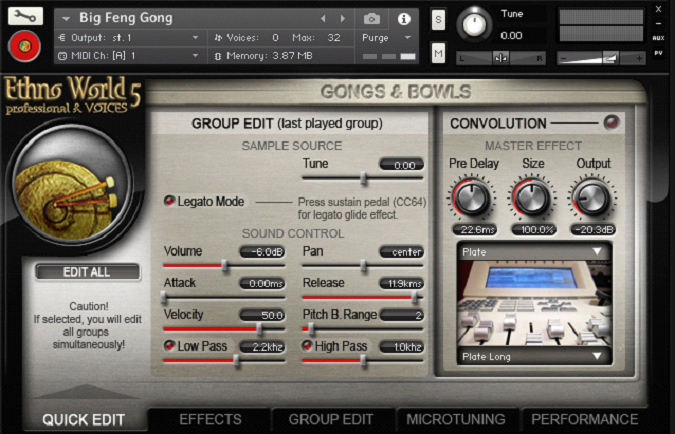Click the Volume -6.0dB value field
Screen dimensions: 675x434
point(262,252)
